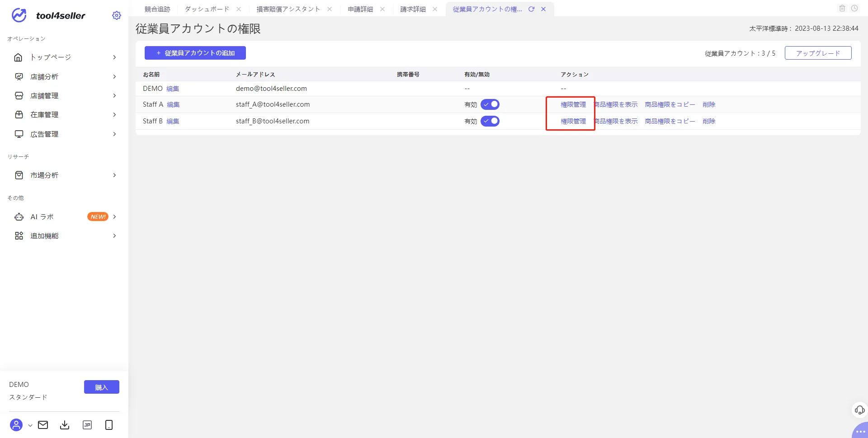The width and height of the screenshot is (868, 438).
Task: Close the ダッシュボード tab
Action: click(x=239, y=9)
